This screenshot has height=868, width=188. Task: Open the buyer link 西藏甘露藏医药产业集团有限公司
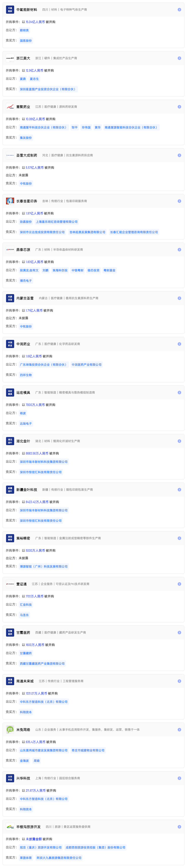[x=42, y=663]
